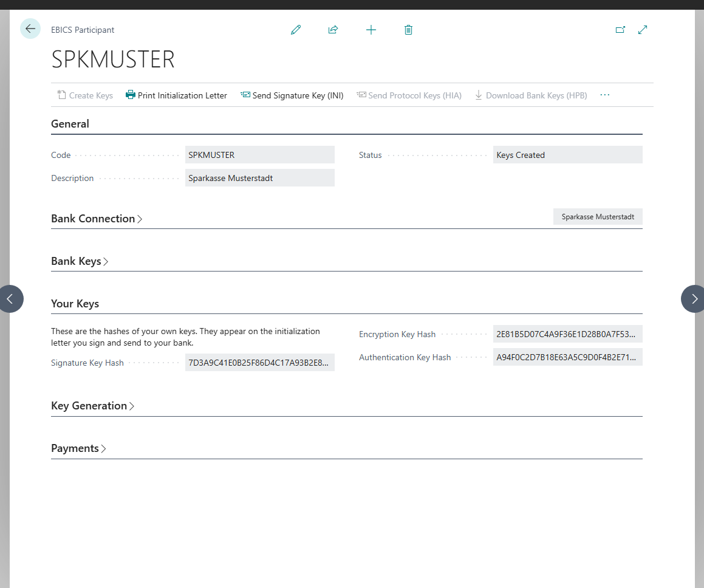Click the Signature Key Hash label
Viewport: 704px width, 588px height.
click(87, 363)
